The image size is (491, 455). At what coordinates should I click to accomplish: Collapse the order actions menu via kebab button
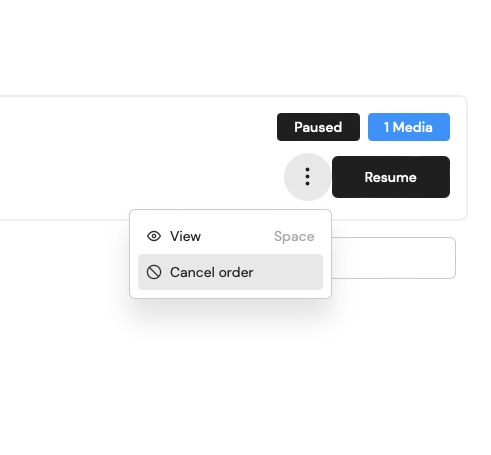click(x=307, y=177)
